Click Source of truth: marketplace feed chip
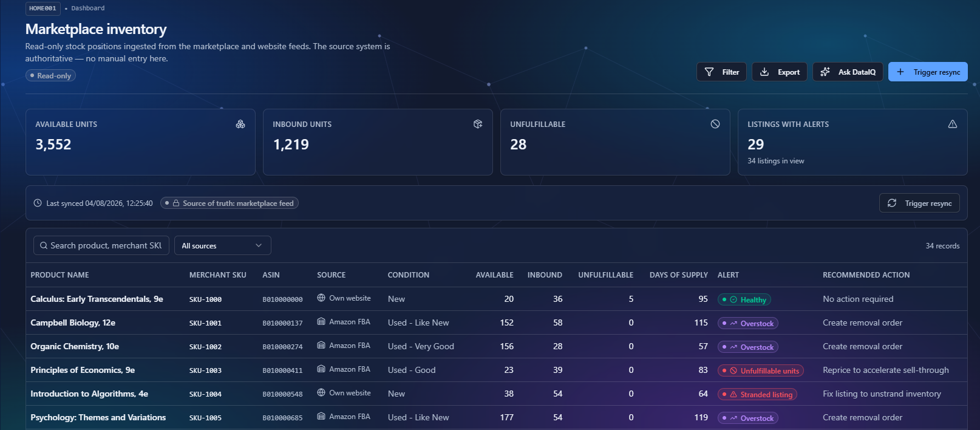This screenshot has height=430, width=980. [x=230, y=203]
